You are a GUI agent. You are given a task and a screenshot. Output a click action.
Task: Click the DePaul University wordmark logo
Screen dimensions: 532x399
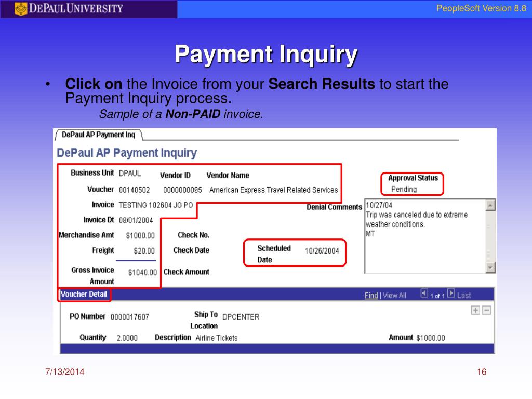coord(75,8)
